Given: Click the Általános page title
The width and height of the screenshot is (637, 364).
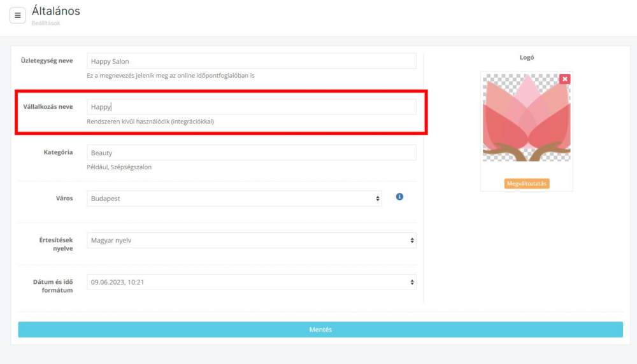Looking at the screenshot, I should 56,11.
